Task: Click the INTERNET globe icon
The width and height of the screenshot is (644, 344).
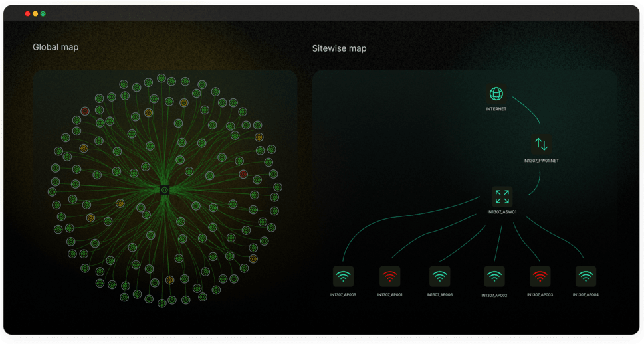Action: pyautogui.click(x=496, y=94)
